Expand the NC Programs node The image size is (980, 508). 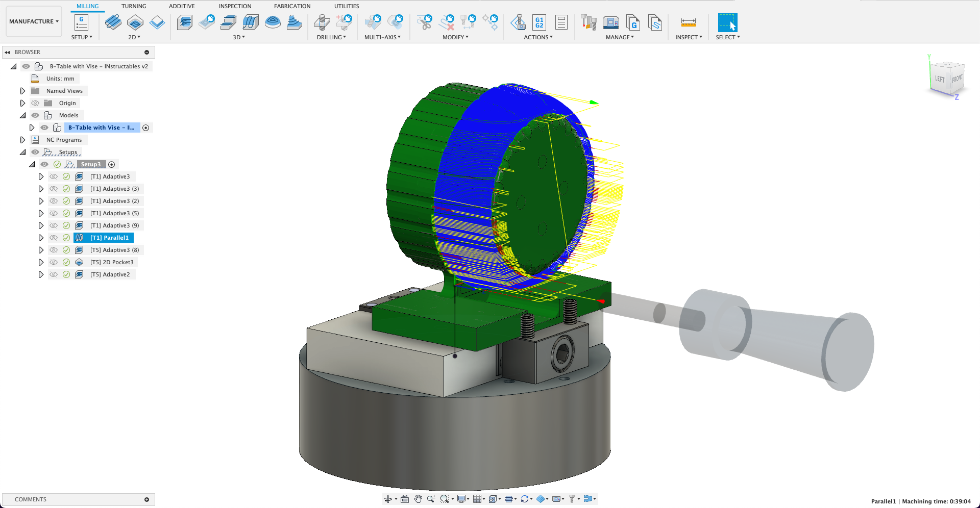coord(22,140)
